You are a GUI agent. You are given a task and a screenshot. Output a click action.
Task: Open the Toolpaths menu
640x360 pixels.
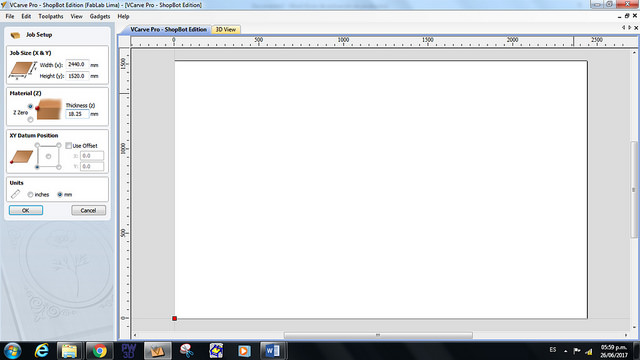(51, 16)
